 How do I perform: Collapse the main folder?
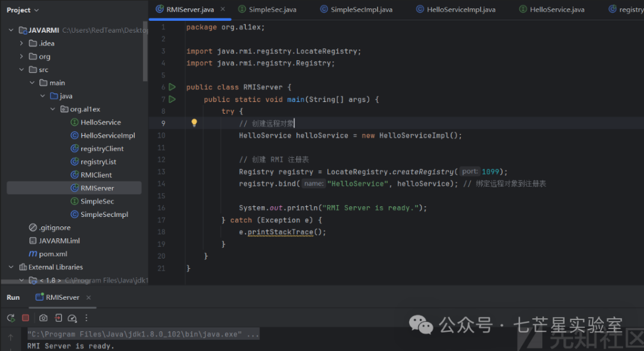click(32, 82)
